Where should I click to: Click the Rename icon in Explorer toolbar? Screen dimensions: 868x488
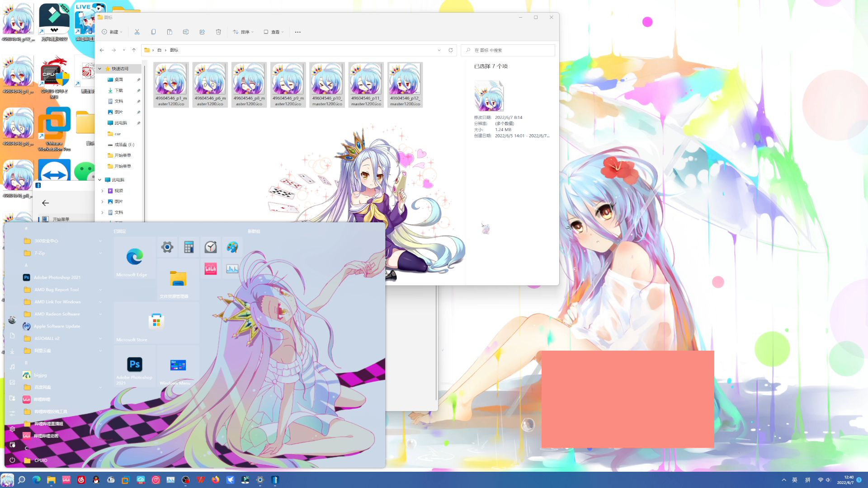coord(186,32)
